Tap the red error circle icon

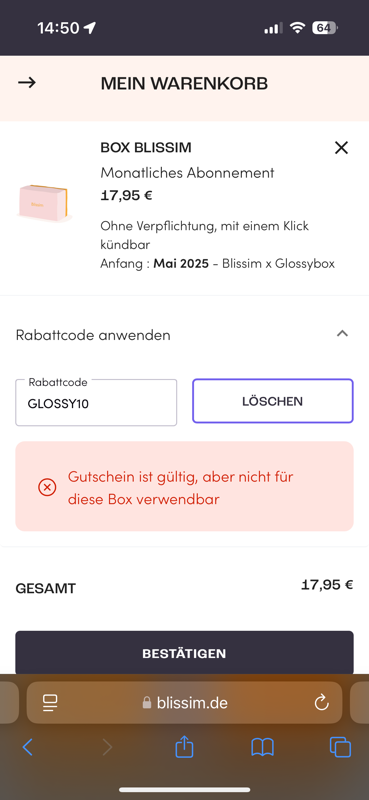pos(47,488)
